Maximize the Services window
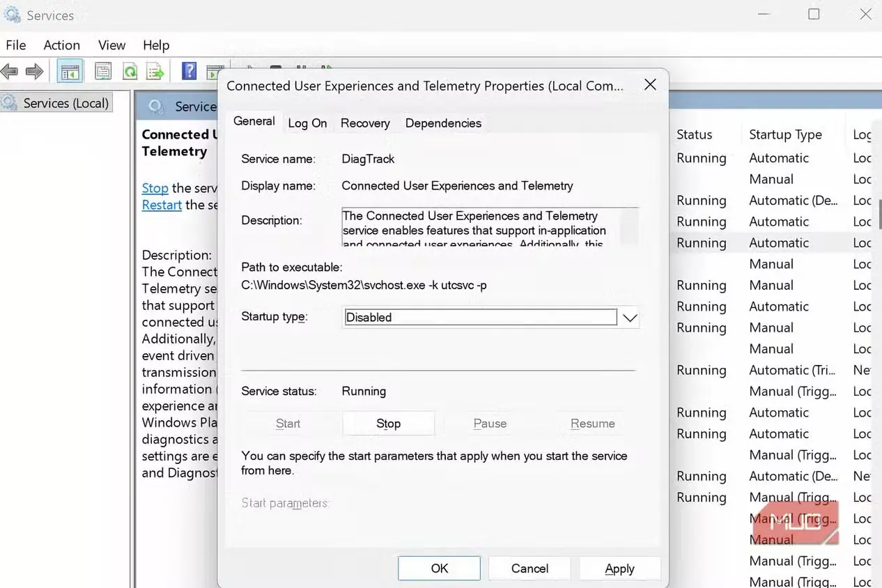This screenshot has height=588, width=882. tap(814, 14)
